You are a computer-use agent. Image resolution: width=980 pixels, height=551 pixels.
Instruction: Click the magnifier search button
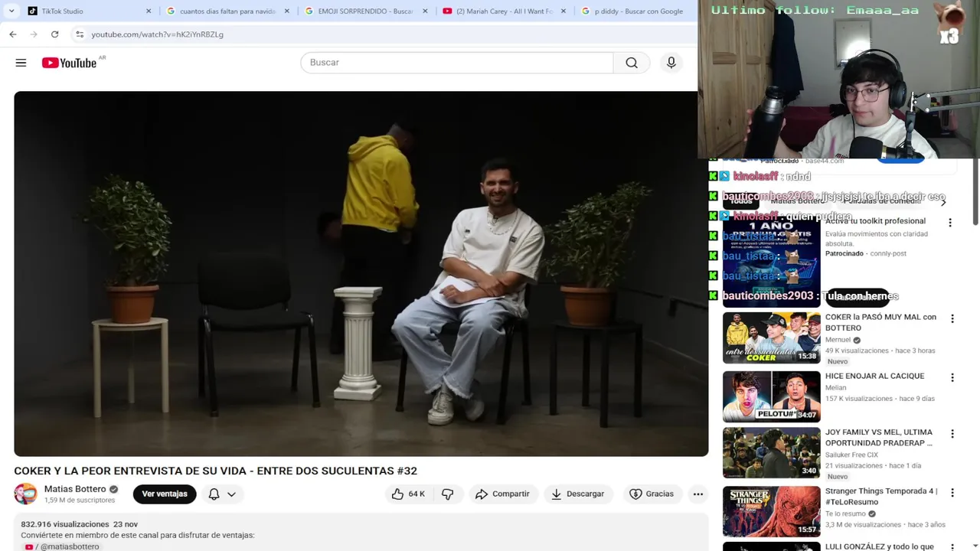click(x=632, y=63)
